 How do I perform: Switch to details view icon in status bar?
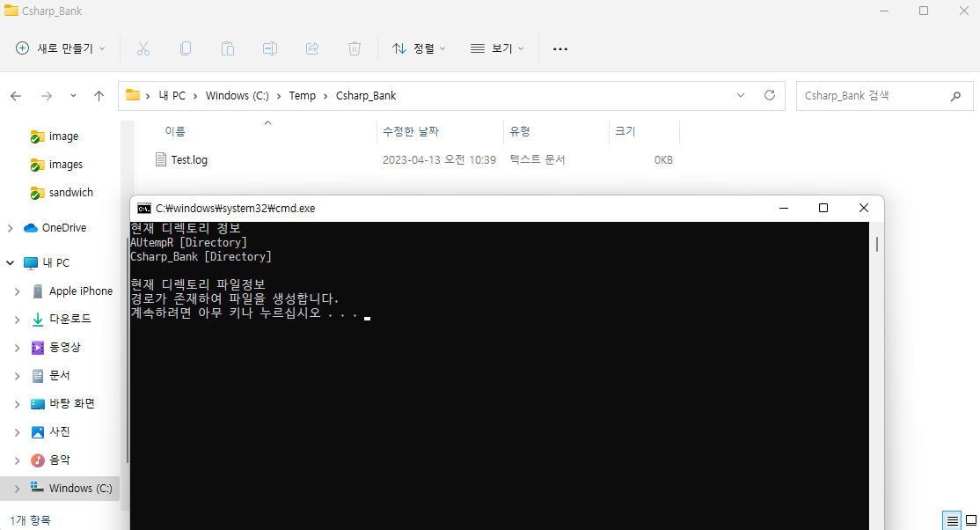[x=952, y=520]
